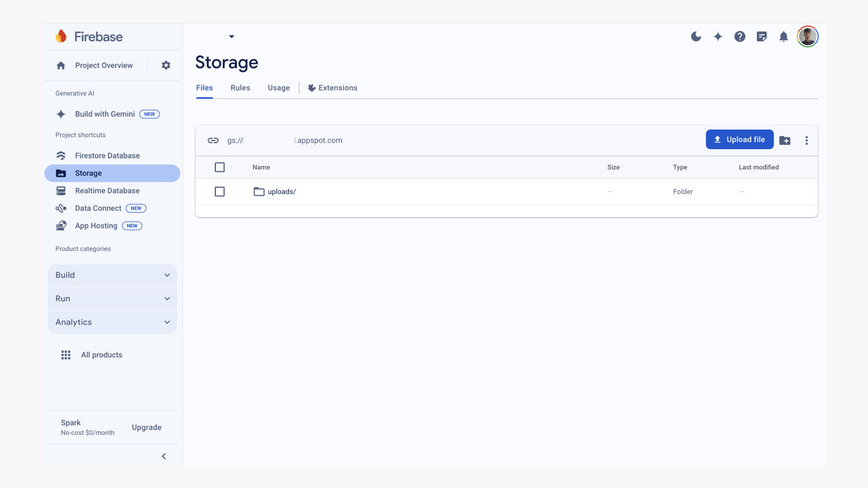This screenshot has width=868, height=488.
Task: Select all files via header checkbox
Action: [220, 167]
